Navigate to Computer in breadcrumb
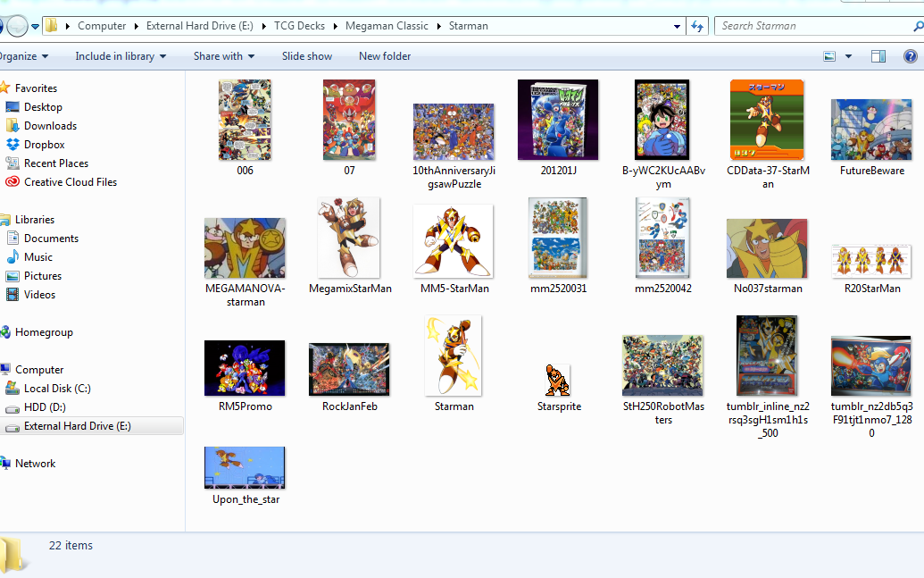 tap(102, 26)
